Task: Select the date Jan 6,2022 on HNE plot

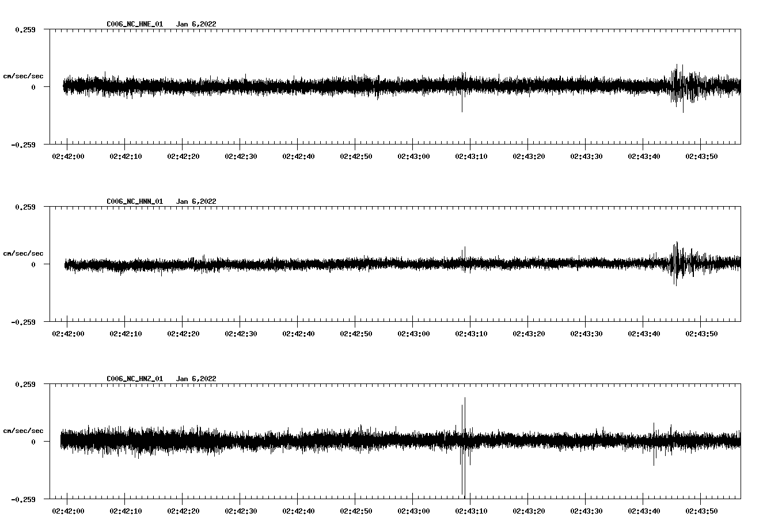Action: [x=196, y=24]
